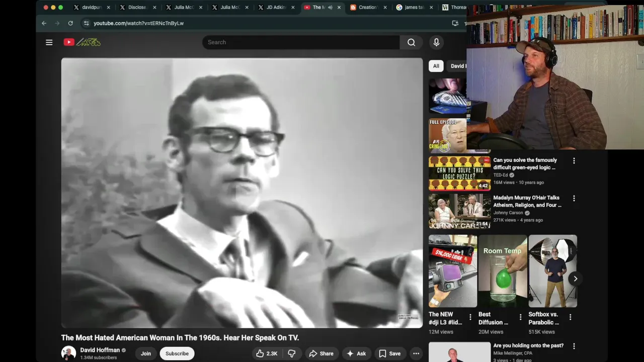The image size is (644, 362).
Task: Mute the YouTube tab audio icon
Action: [330, 8]
